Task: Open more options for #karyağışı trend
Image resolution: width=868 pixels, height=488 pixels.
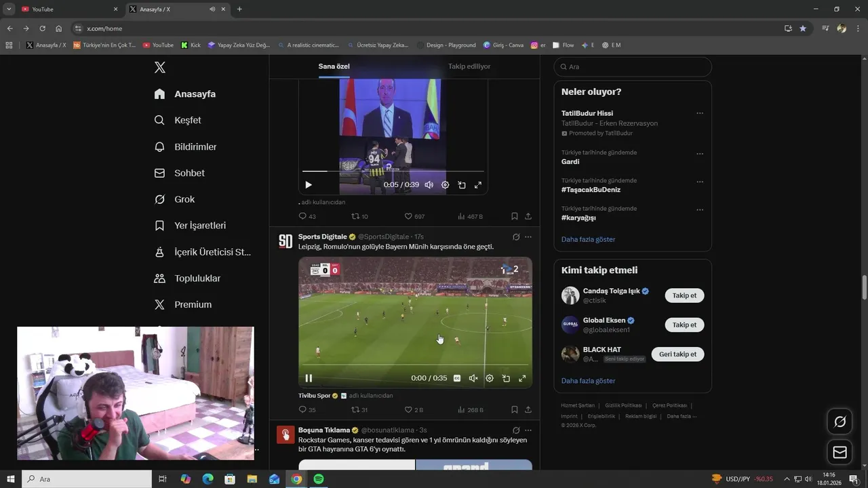Action: [700, 209]
